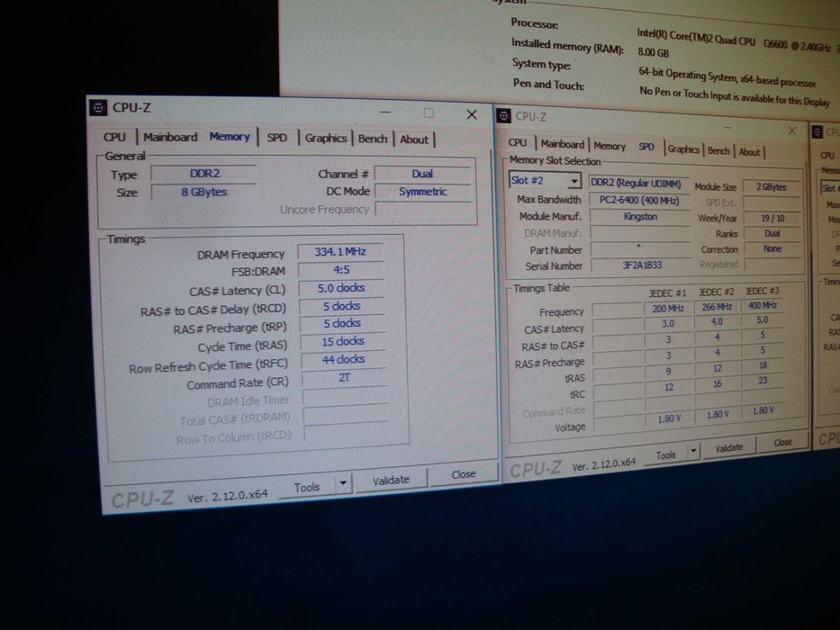Click the Module Size 2 GBytes field

(x=772, y=187)
